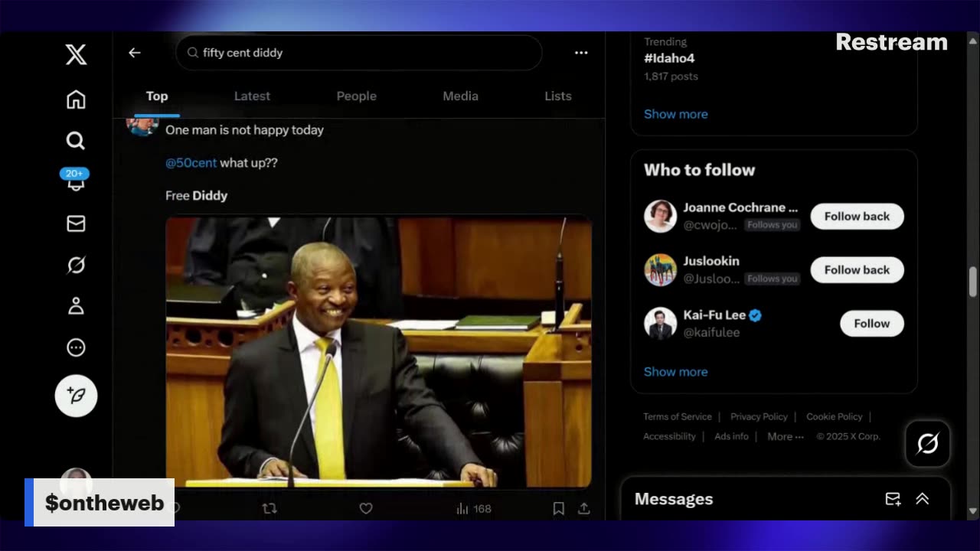
Task: Like the Free Diddy post
Action: click(x=366, y=508)
